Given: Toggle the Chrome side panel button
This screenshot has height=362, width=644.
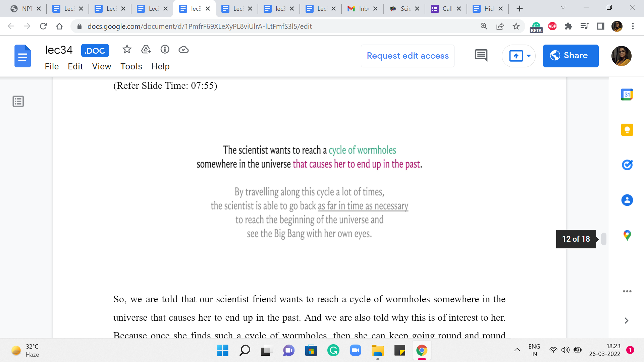Looking at the screenshot, I should click(600, 26).
